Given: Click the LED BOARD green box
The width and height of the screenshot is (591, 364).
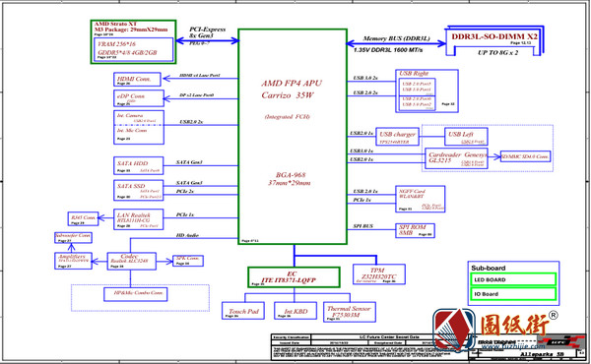Looking at the screenshot, I should [x=513, y=279].
